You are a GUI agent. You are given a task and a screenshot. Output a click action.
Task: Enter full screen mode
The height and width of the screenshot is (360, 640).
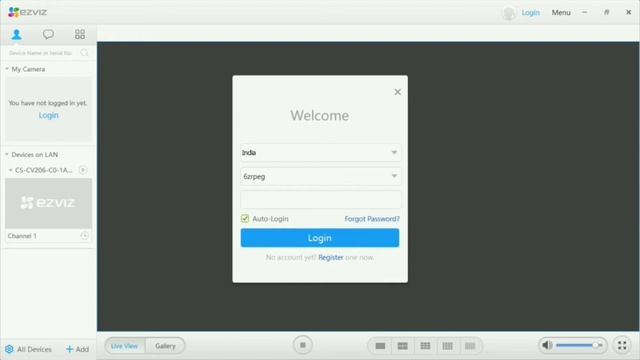coord(622,345)
